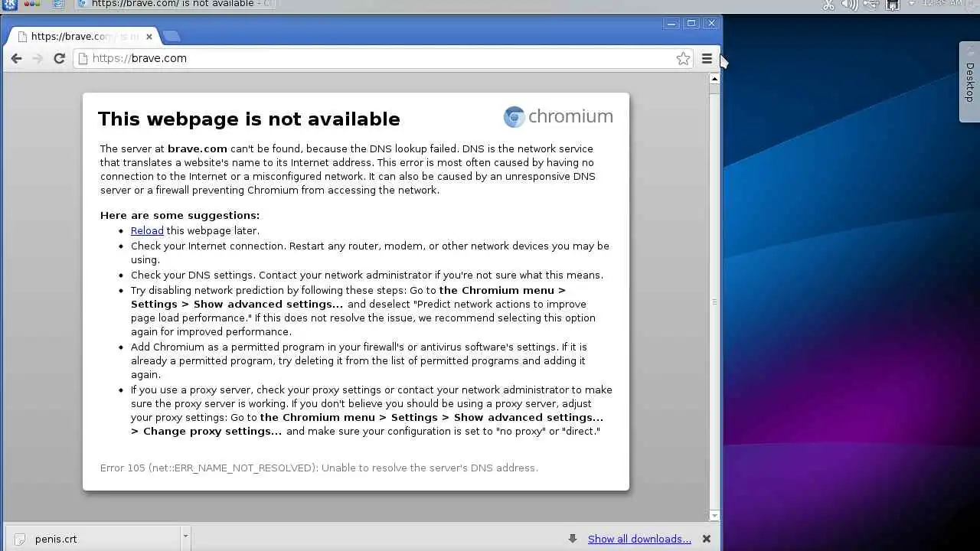
Task: Open the volume speaker tray icon
Action: 849,4
